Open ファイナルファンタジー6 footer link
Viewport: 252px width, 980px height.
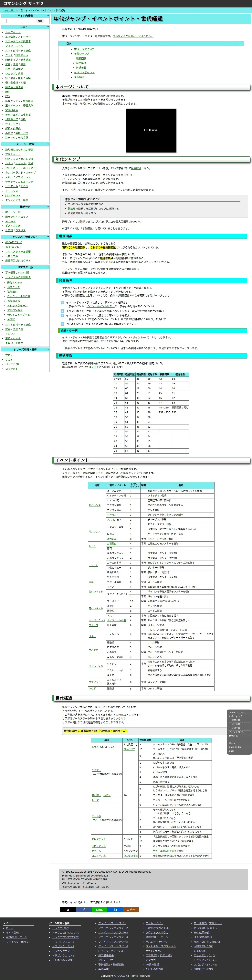click(x=113, y=946)
